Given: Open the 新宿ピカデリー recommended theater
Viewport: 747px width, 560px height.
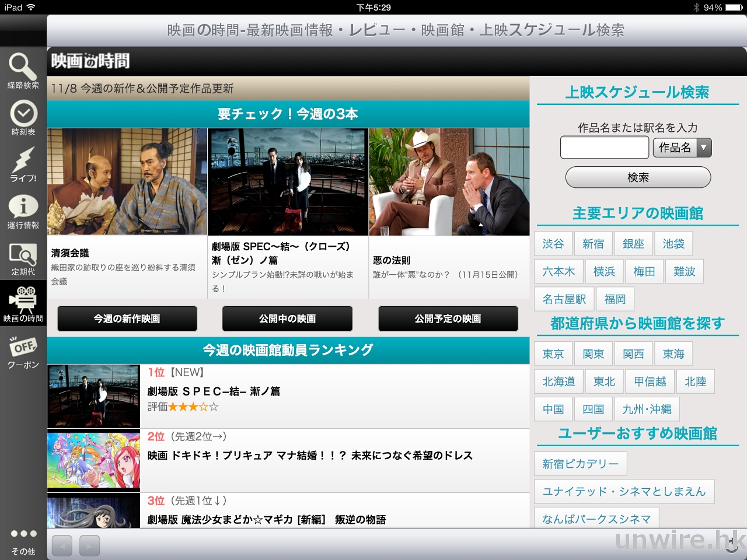Looking at the screenshot, I should pos(580,464).
